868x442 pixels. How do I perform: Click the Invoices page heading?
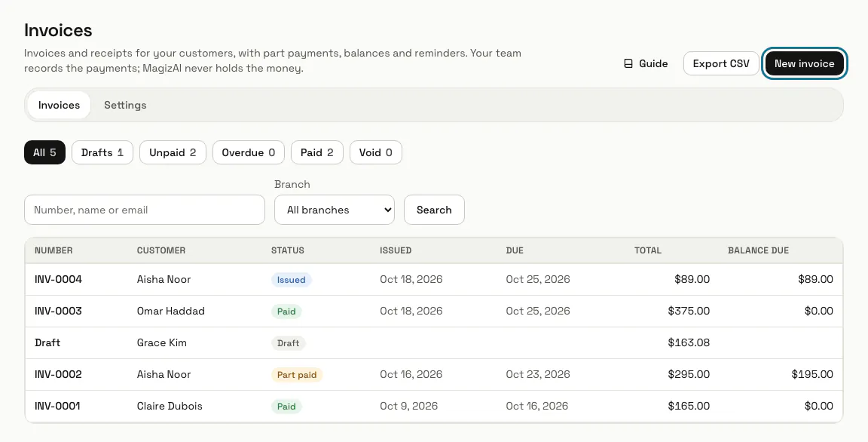58,30
